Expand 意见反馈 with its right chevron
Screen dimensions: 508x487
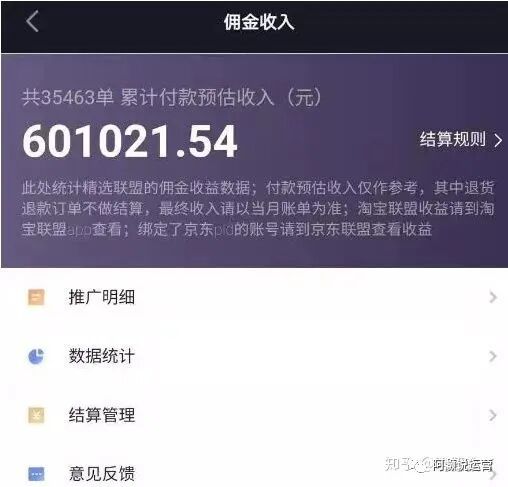coord(493,474)
